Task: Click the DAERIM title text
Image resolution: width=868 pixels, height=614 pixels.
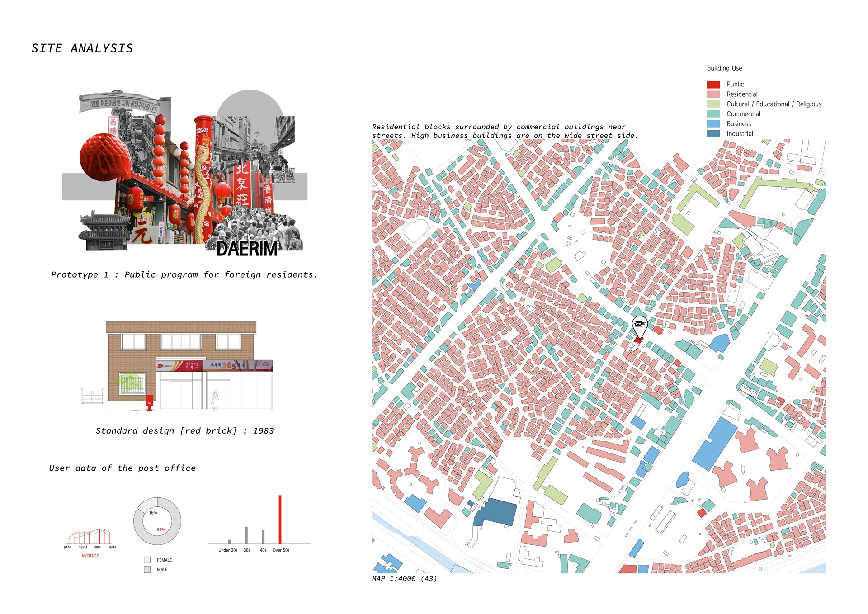Action: click(246, 249)
